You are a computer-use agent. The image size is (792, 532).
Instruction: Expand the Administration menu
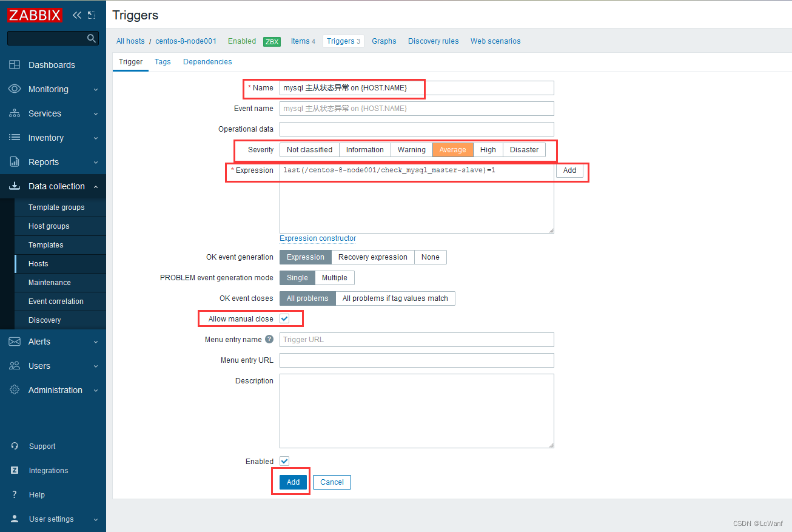(96, 390)
